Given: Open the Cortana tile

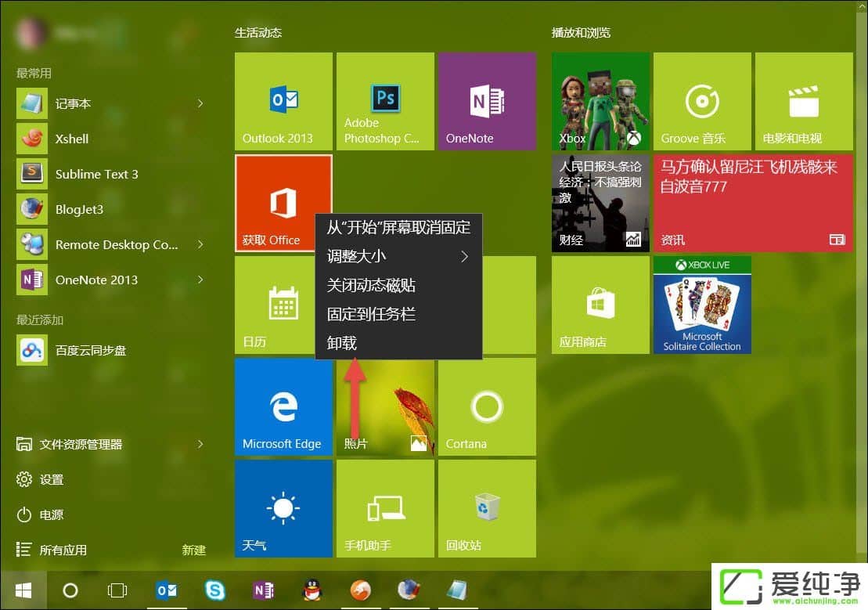Looking at the screenshot, I should click(x=487, y=406).
